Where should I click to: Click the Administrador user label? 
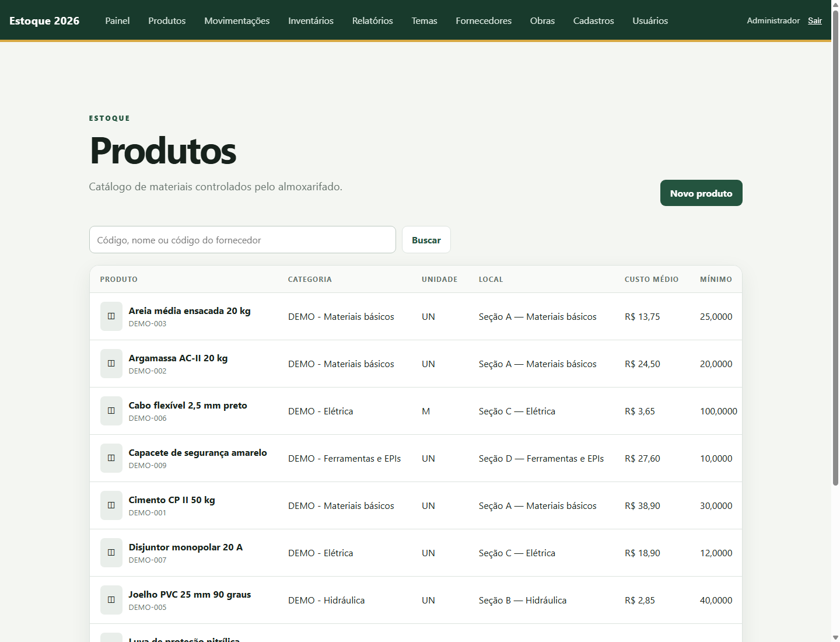(x=773, y=20)
